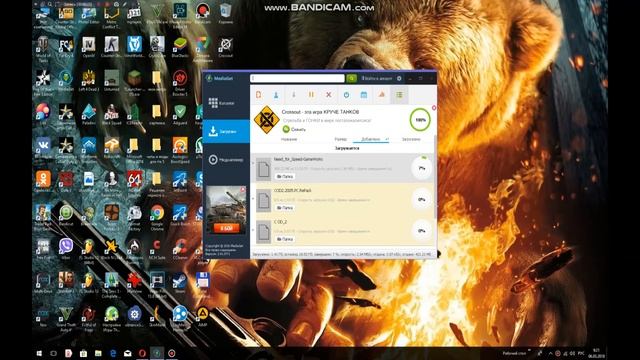This screenshot has height=360, width=640.
Task: Sort downloads by size column
Action: coord(340,139)
